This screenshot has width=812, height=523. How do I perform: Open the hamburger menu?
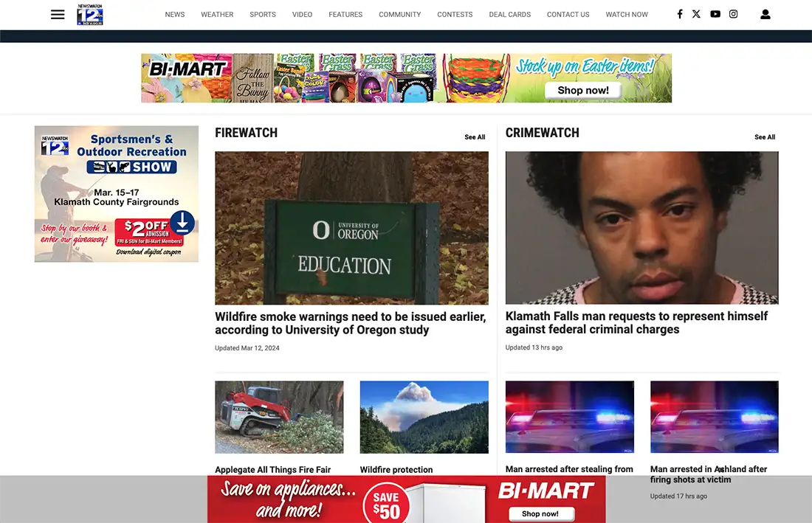click(x=58, y=15)
